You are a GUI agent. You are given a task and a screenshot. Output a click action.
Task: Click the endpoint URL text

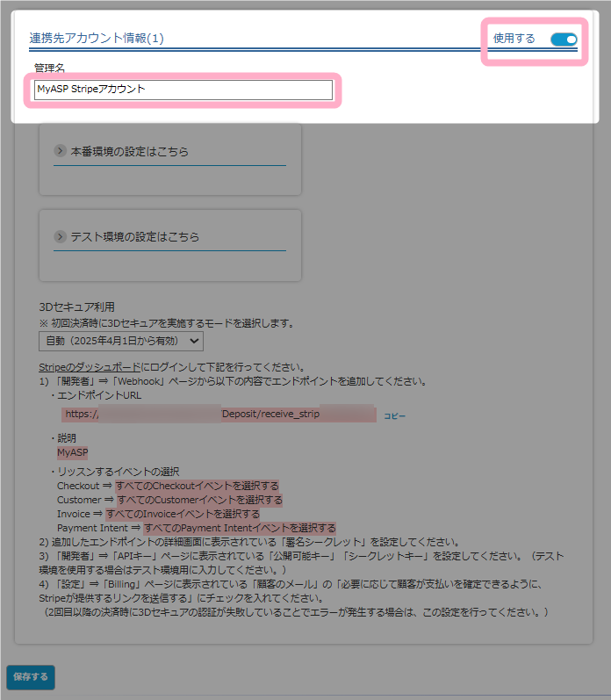pos(218,415)
